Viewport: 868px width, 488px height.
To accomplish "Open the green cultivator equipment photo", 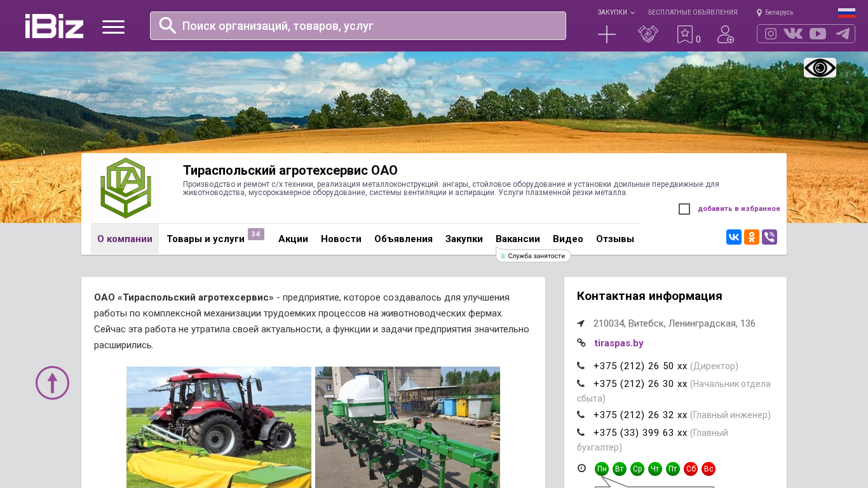I will [407, 427].
